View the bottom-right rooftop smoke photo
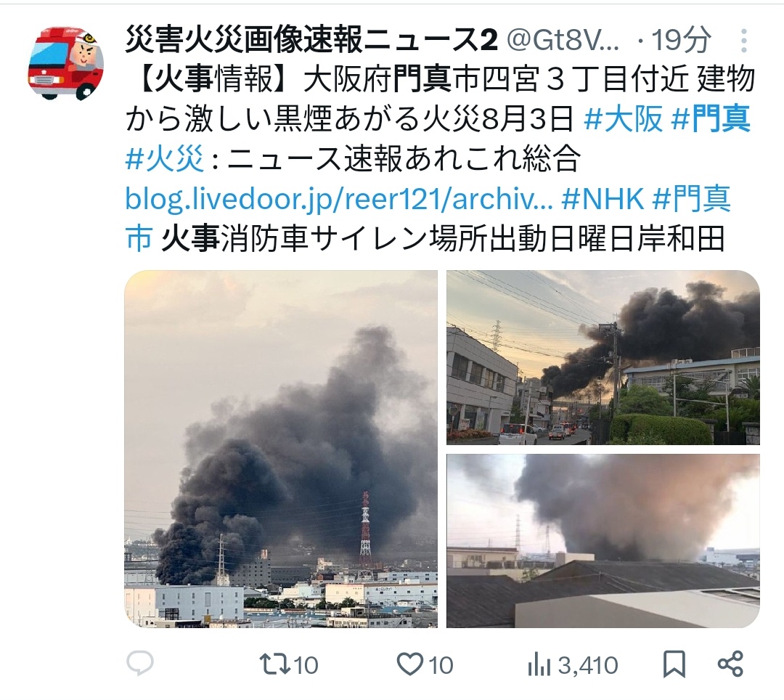 pyautogui.click(x=603, y=540)
